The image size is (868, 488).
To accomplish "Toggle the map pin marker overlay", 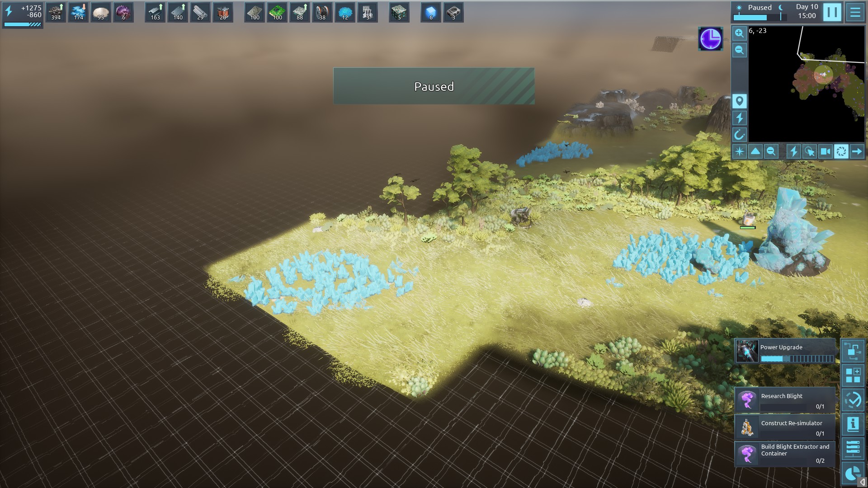I will tap(739, 101).
